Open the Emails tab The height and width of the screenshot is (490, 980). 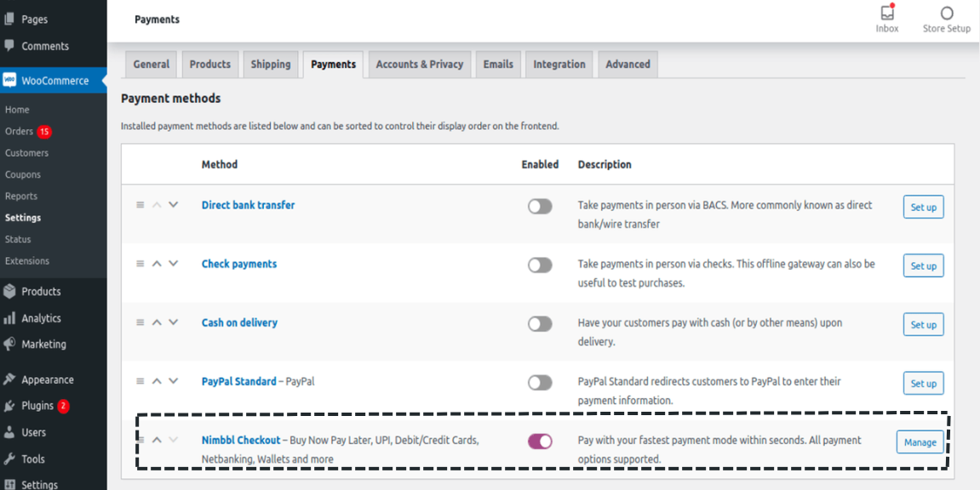point(498,65)
